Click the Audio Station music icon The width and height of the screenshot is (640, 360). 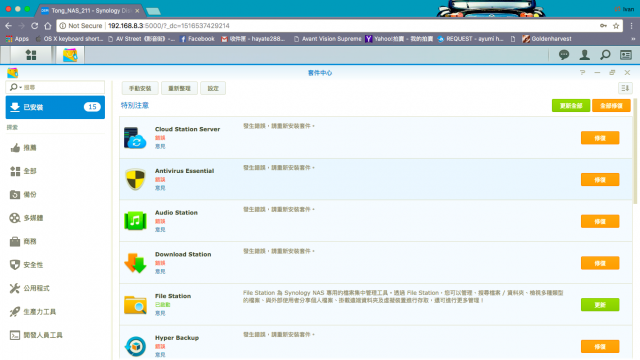[135, 221]
